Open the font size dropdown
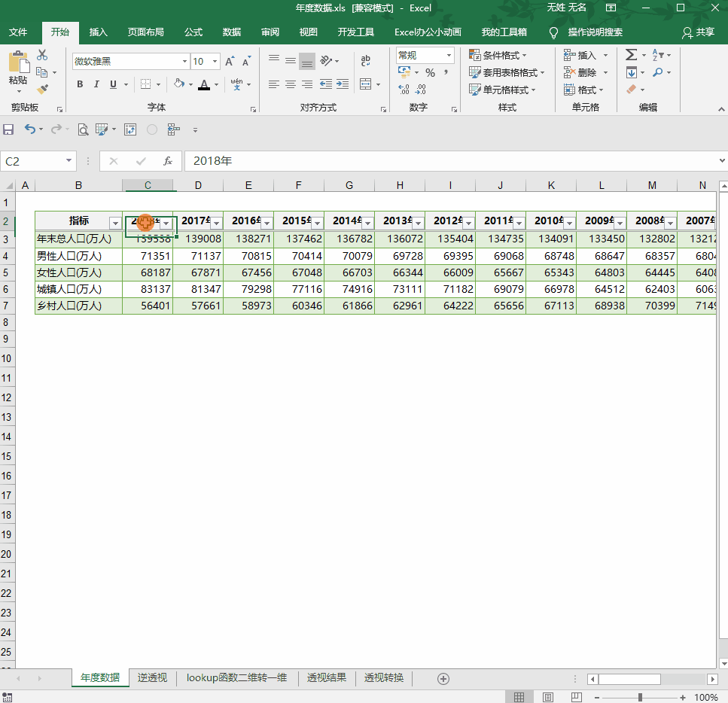The image size is (728, 703). tap(215, 61)
